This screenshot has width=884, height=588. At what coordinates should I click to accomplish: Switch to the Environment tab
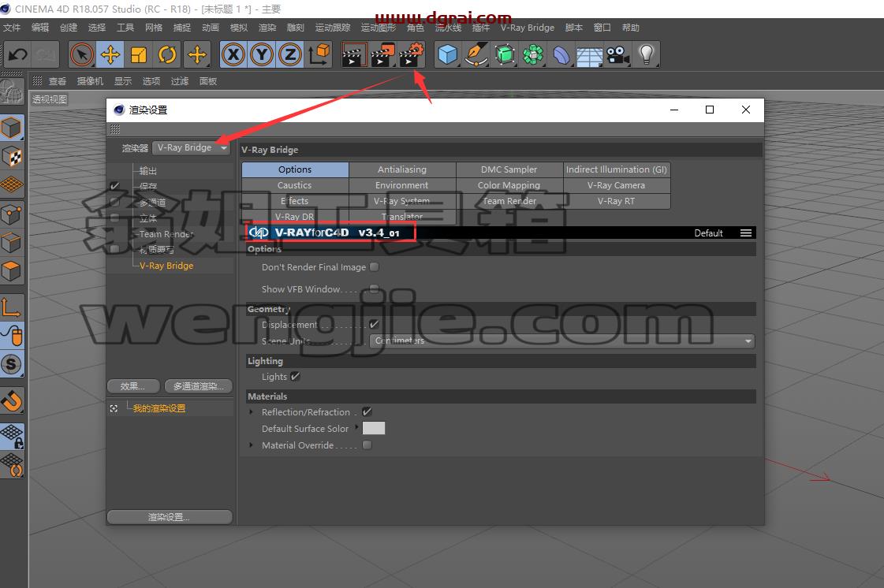(x=402, y=185)
